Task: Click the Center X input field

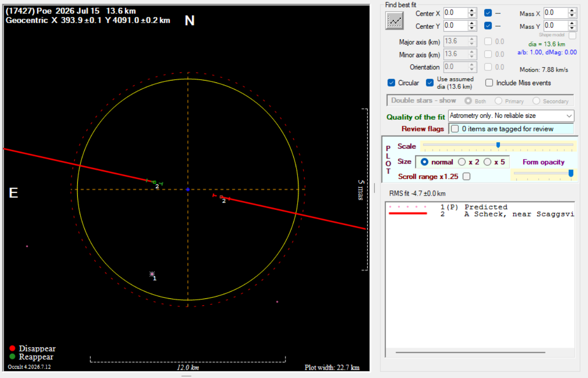Action: pyautogui.click(x=455, y=13)
